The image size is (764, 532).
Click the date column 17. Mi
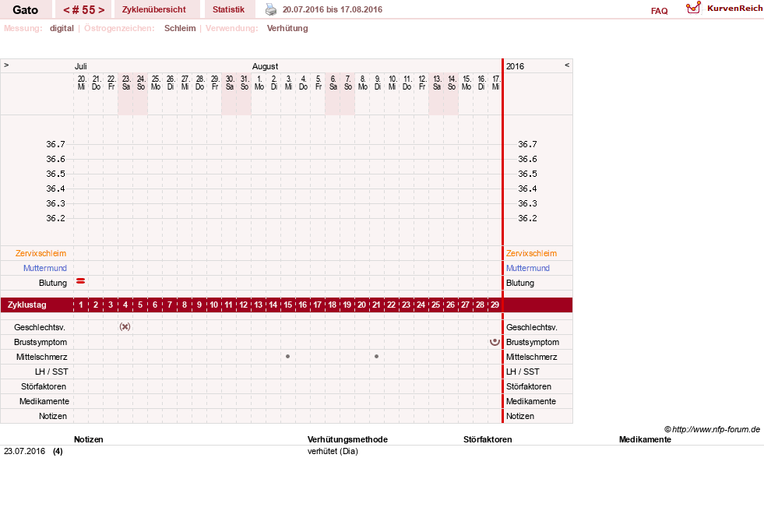pyautogui.click(x=495, y=83)
